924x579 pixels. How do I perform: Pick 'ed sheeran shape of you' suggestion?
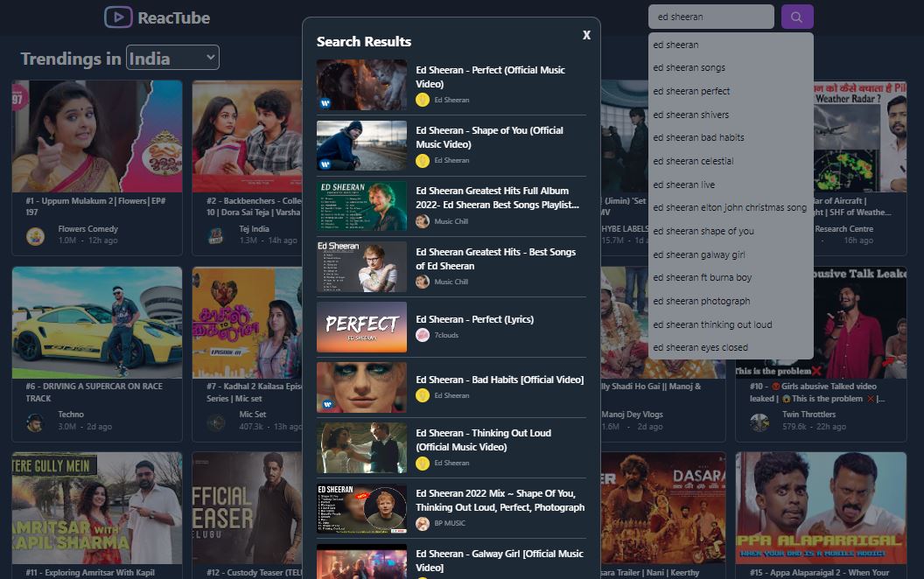731,232
